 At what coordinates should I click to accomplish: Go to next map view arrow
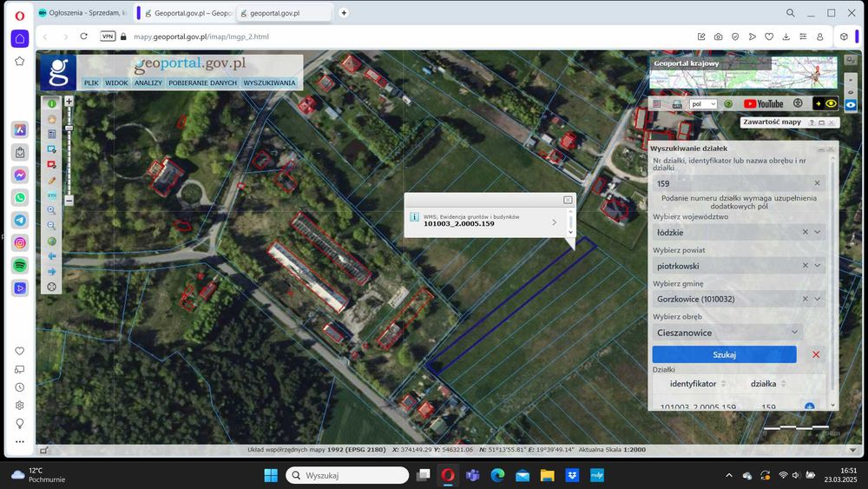click(51, 271)
